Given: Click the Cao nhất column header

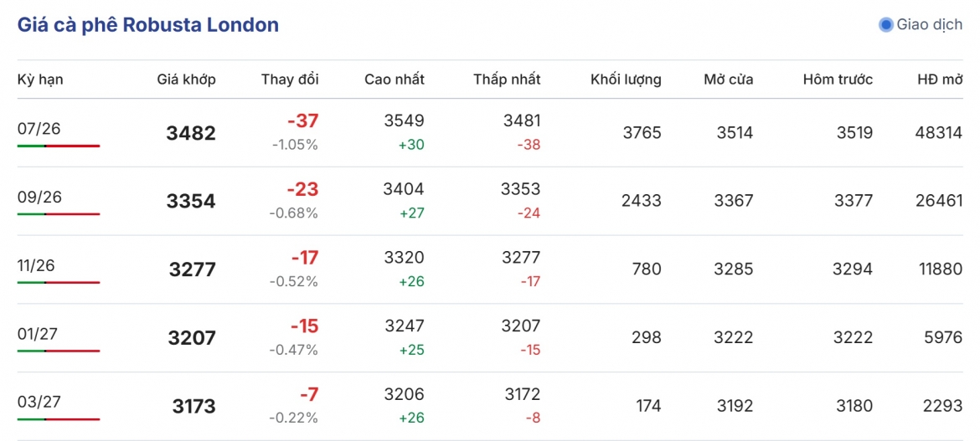Looking at the screenshot, I should 395,79.
